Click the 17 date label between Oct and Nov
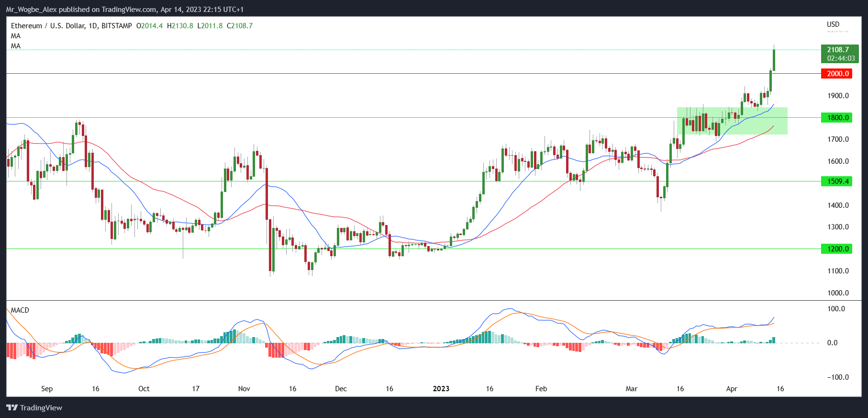868x418 pixels. [196, 389]
